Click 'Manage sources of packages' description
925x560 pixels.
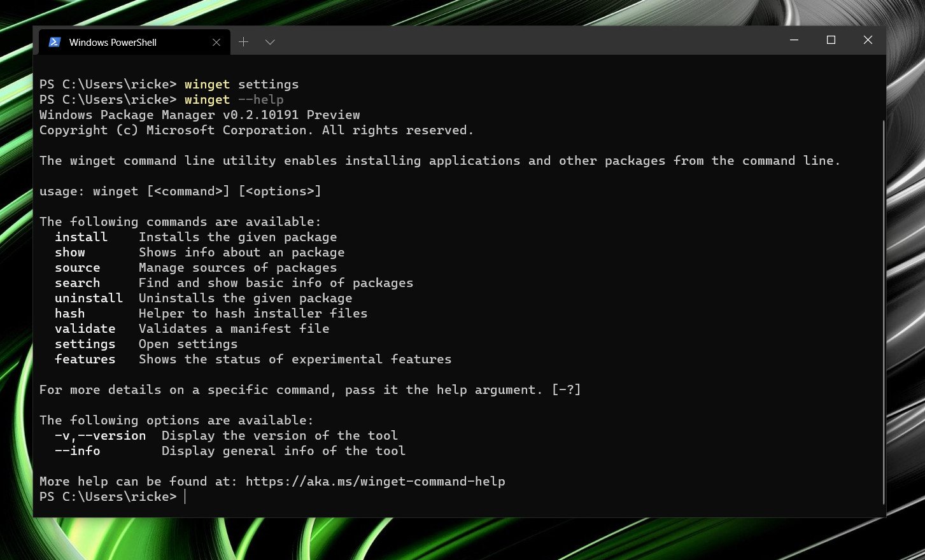click(x=238, y=267)
